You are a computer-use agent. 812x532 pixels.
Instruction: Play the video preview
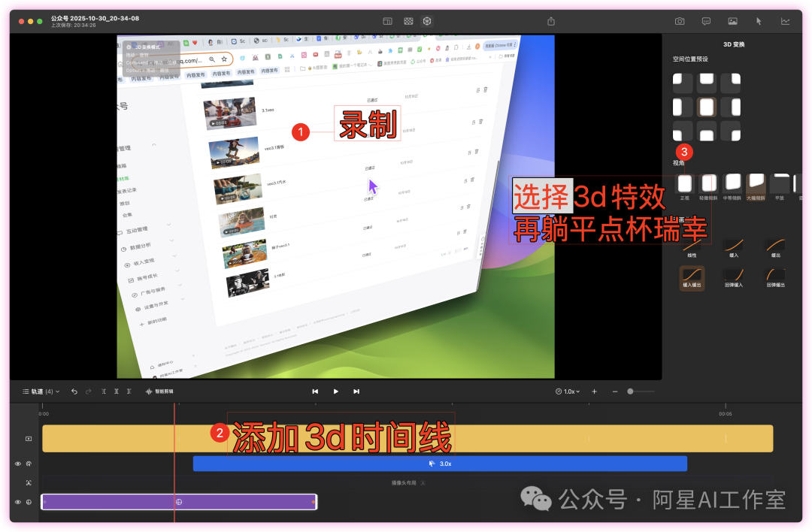[x=335, y=391]
